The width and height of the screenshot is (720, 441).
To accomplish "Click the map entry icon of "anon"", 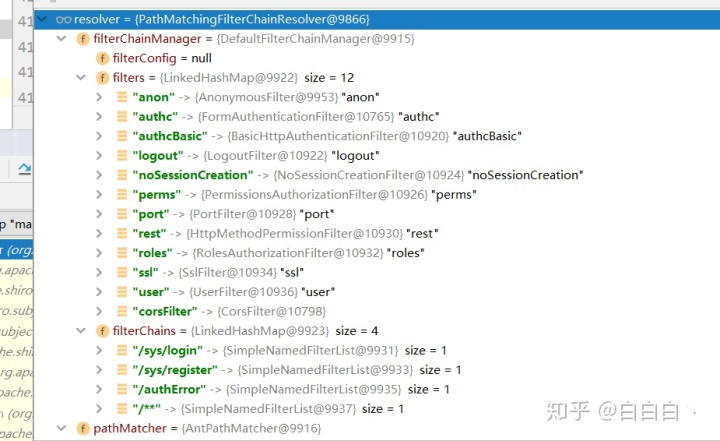I will pyautogui.click(x=122, y=97).
